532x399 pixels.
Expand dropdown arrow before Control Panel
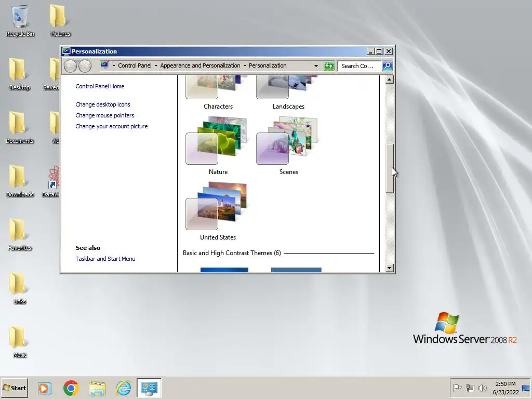114,66
